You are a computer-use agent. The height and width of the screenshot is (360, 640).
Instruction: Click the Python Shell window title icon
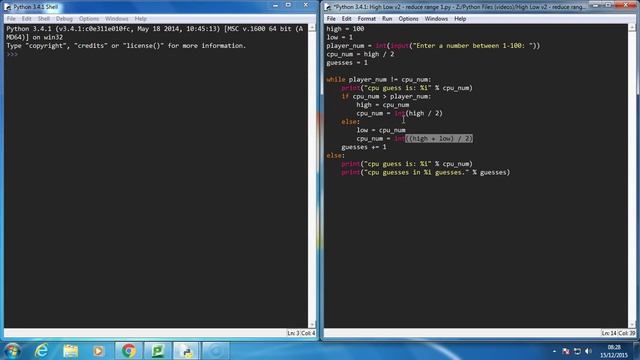[x=7, y=7]
